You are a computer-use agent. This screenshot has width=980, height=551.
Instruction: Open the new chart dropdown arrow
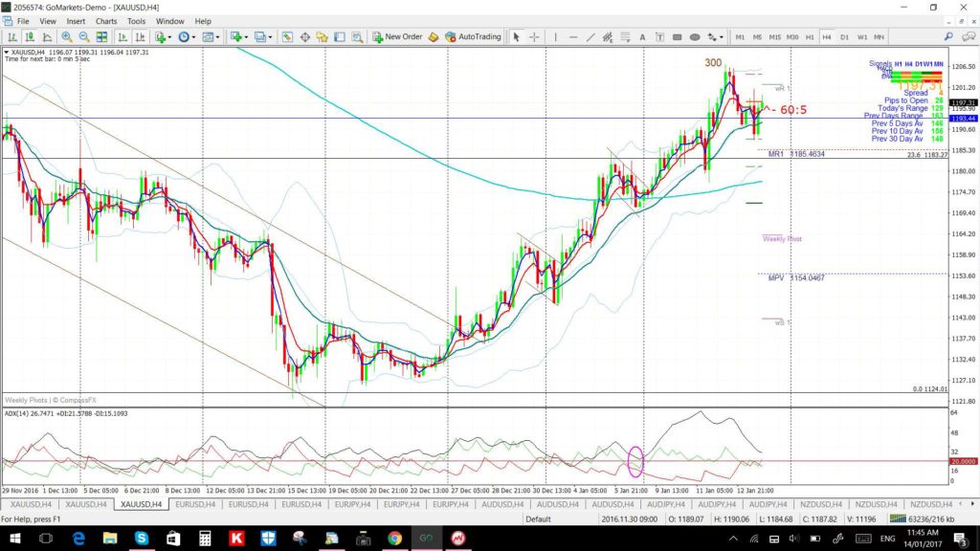coord(246,37)
